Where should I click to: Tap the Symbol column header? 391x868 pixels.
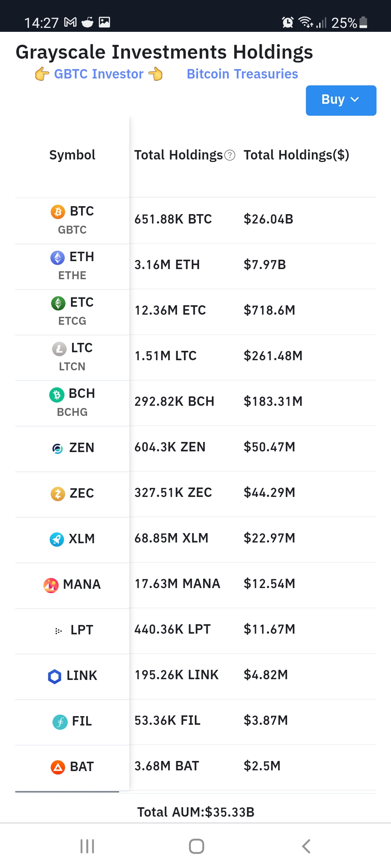click(x=72, y=155)
